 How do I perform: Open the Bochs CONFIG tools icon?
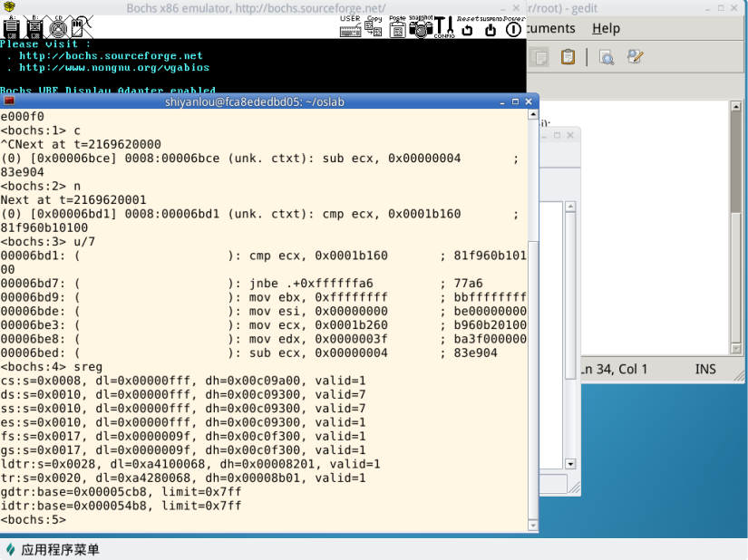click(444, 27)
